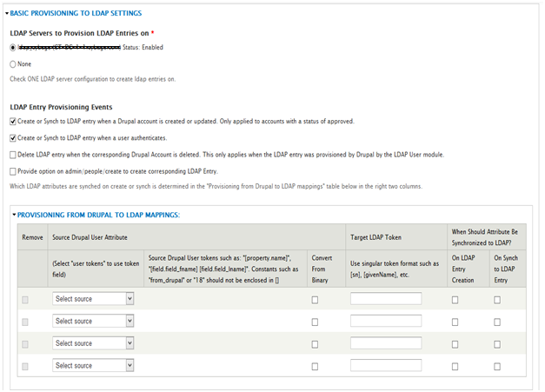Image resolution: width=545 pixels, height=392 pixels.
Task: Check On Synch to LDAP Entry in second row
Action: coord(497,322)
